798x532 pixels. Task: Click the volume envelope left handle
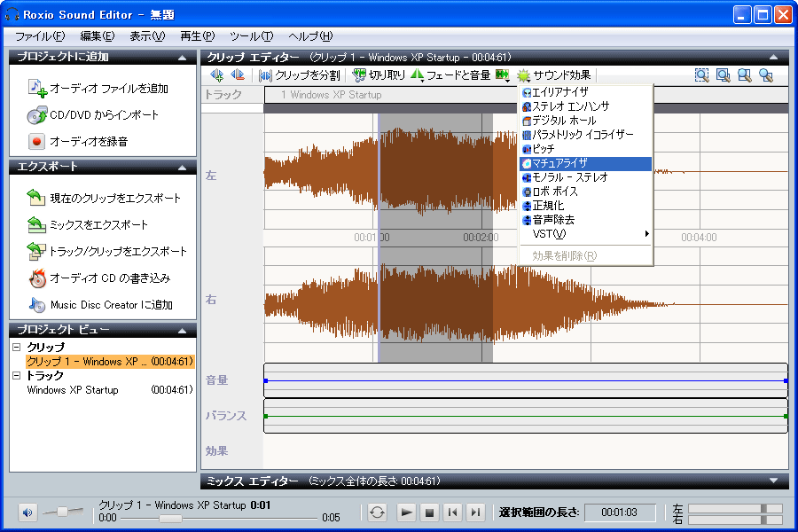pyautogui.click(x=266, y=380)
